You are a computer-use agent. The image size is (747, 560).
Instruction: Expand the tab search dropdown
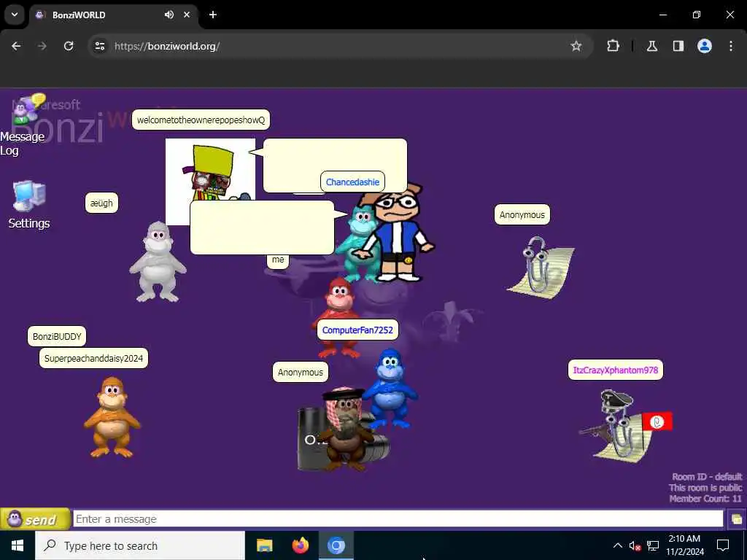click(x=15, y=15)
